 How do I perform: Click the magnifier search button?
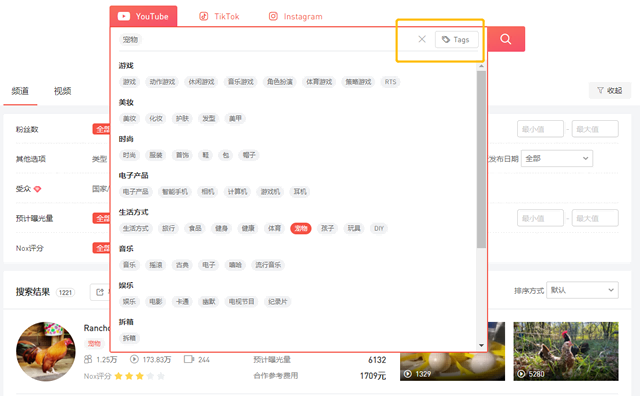click(x=506, y=39)
